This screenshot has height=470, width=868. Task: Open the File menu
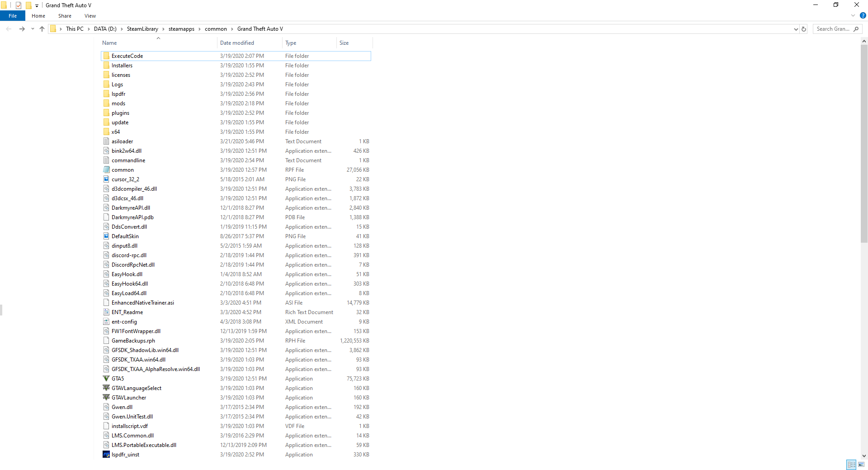coord(13,16)
